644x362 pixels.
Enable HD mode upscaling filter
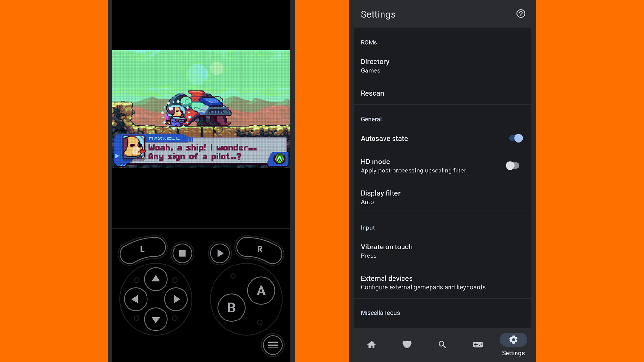click(x=513, y=165)
